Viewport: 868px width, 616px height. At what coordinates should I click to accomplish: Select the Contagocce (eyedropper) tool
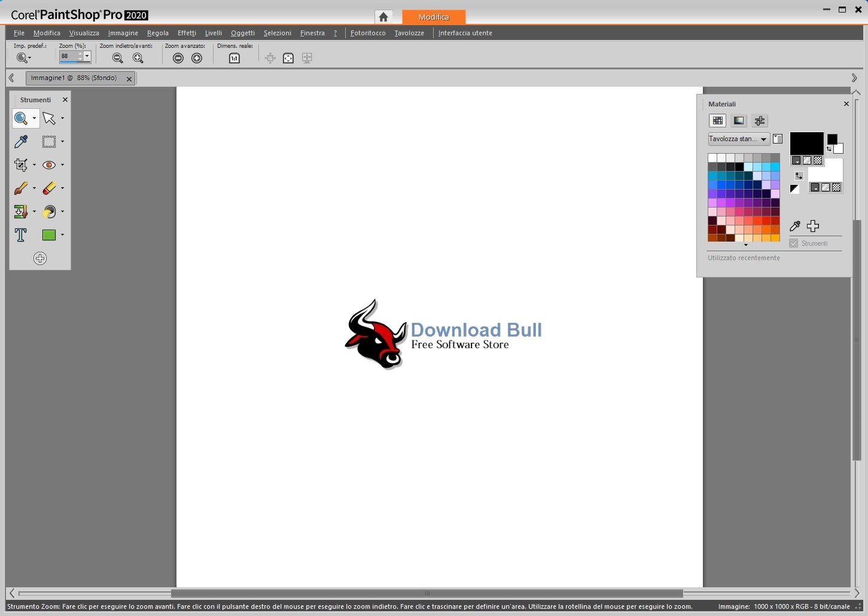pyautogui.click(x=21, y=142)
